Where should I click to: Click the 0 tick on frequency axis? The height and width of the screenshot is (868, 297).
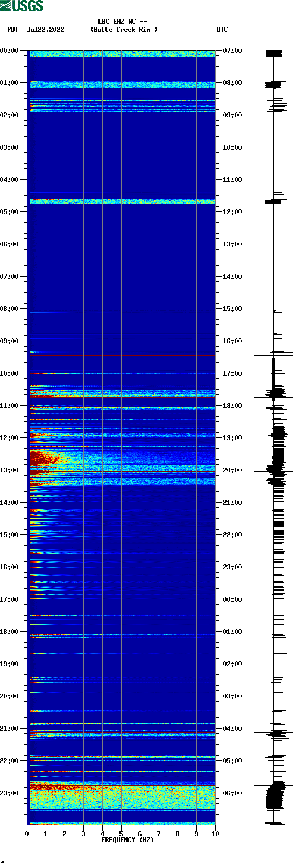[27, 834]
